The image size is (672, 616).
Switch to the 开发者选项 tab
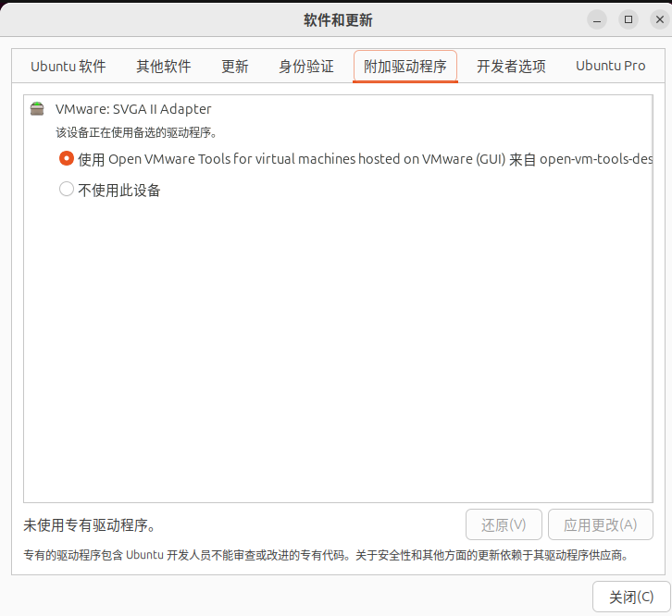click(x=511, y=67)
